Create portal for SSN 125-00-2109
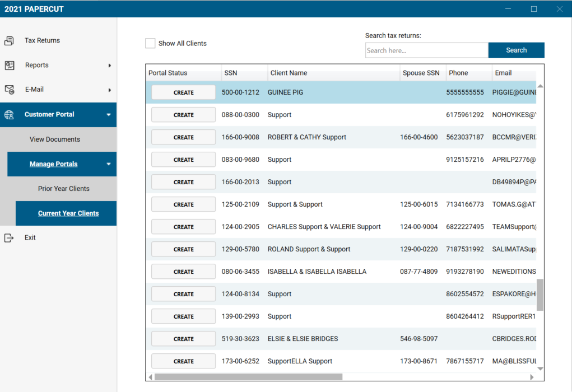The image size is (572, 392). [x=184, y=204]
